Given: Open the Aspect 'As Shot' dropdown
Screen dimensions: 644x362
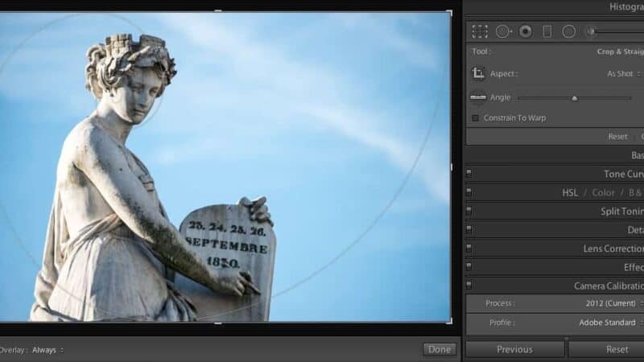Looking at the screenshot, I should click(623, 74).
